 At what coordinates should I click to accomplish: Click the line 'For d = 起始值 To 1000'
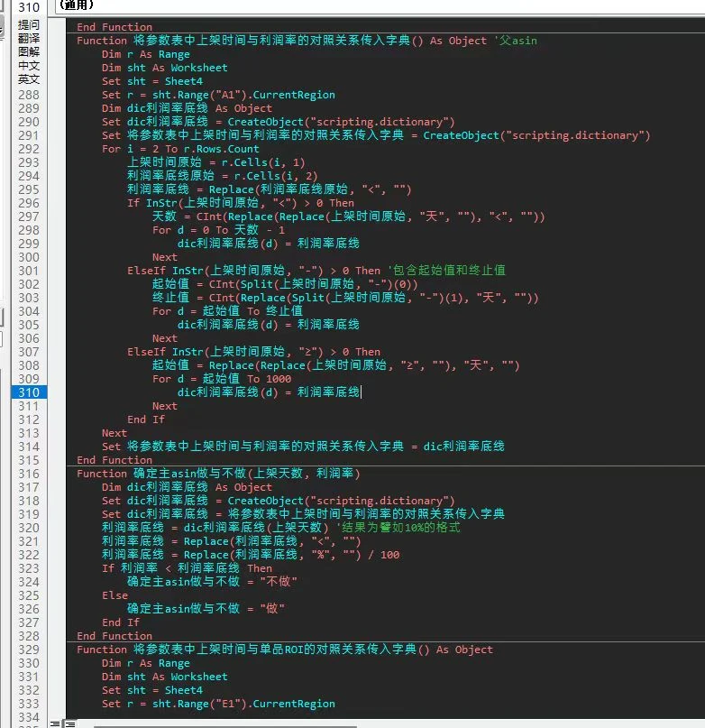[x=222, y=379]
